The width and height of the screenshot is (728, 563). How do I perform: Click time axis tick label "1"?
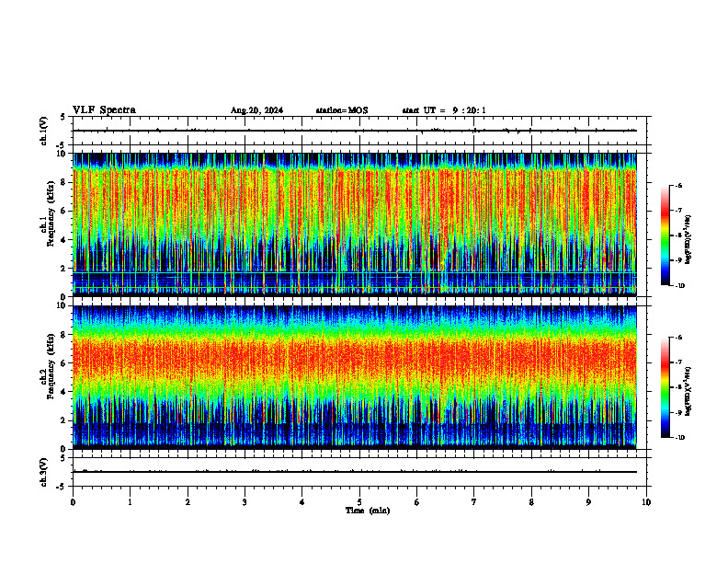[x=130, y=502]
